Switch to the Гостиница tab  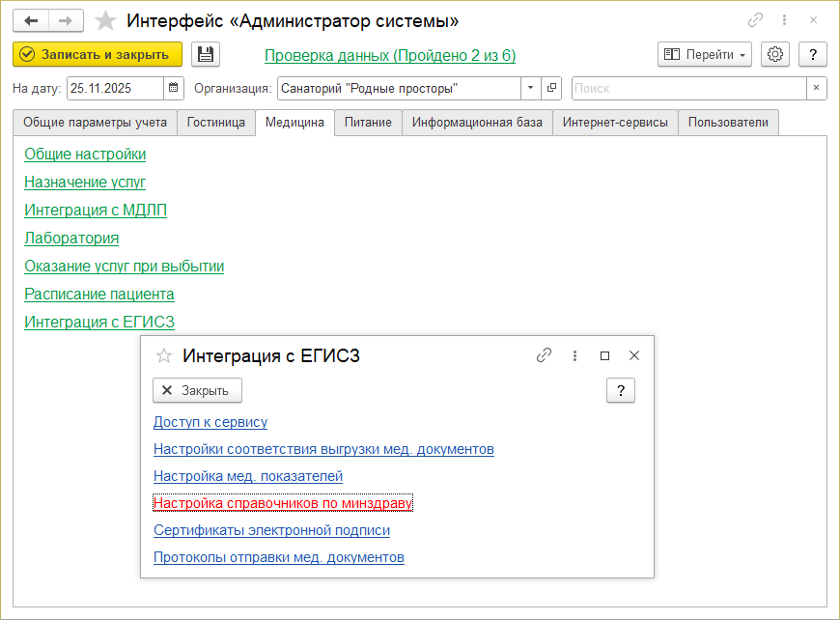216,123
